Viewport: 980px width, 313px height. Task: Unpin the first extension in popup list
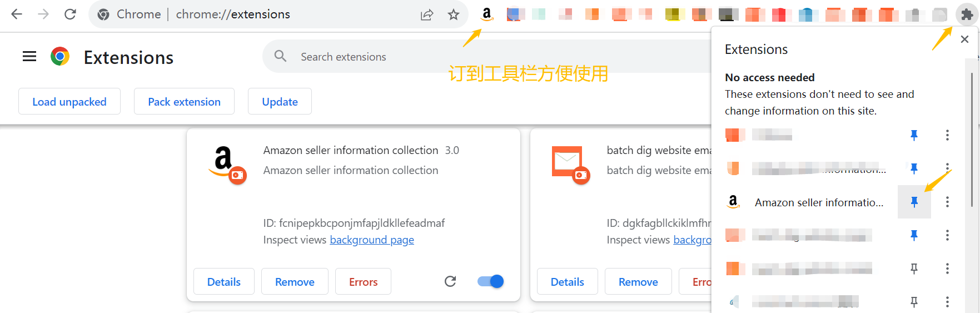914,135
